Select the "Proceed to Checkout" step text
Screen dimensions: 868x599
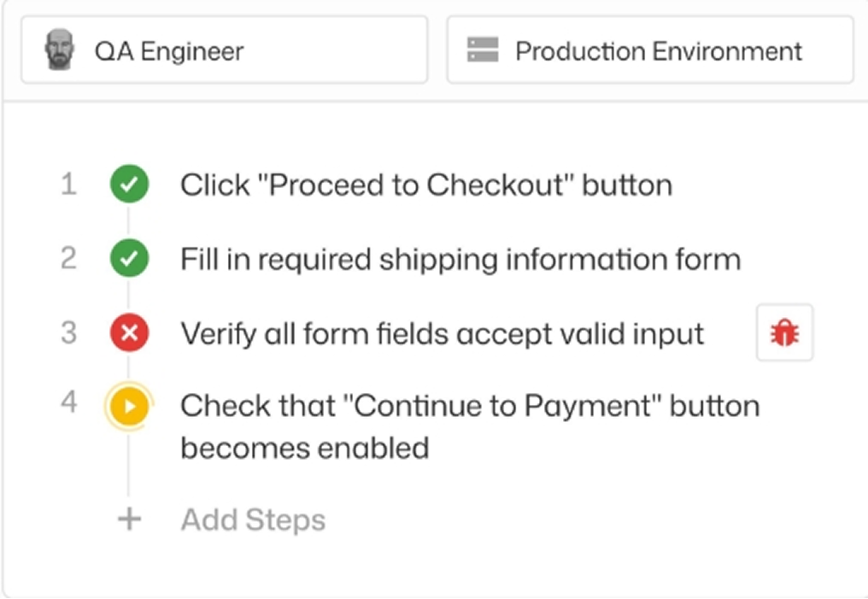[425, 185]
